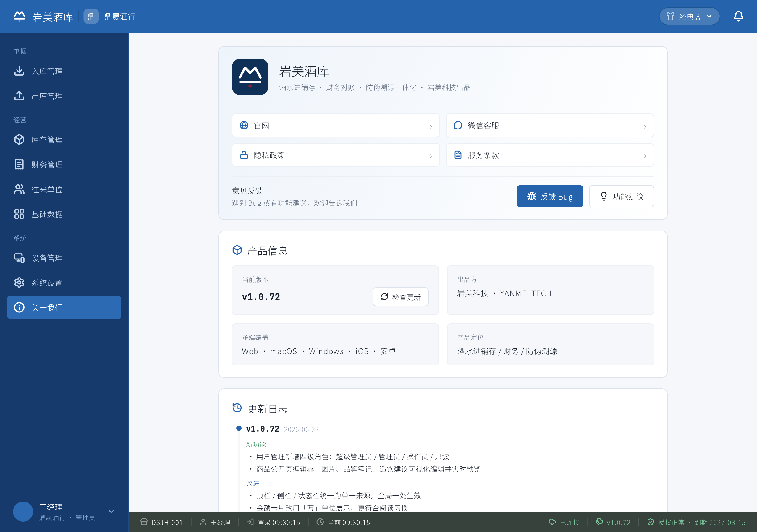757x532 pixels.
Task: Expand the 王经理 user menu chevron
Action: click(111, 512)
